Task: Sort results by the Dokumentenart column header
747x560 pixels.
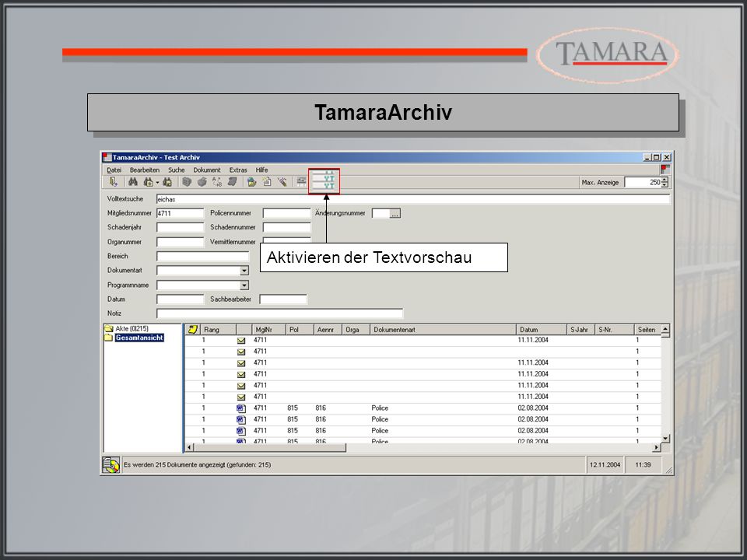Action: click(x=443, y=330)
